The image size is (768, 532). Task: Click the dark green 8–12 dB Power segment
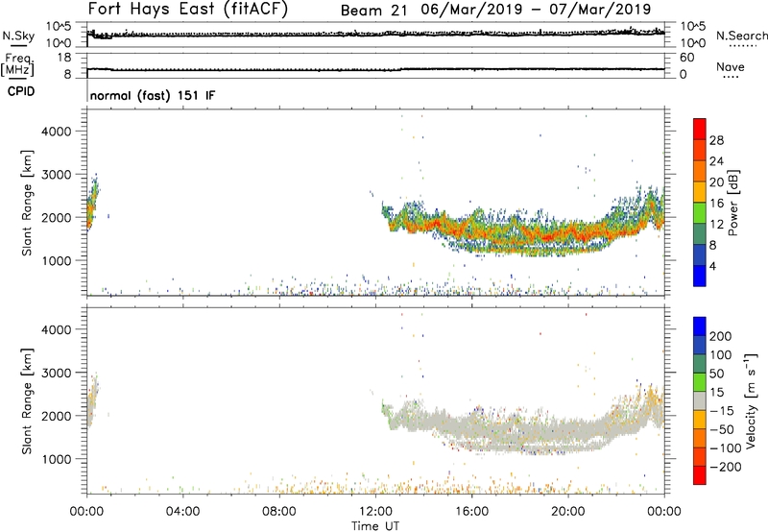point(700,233)
